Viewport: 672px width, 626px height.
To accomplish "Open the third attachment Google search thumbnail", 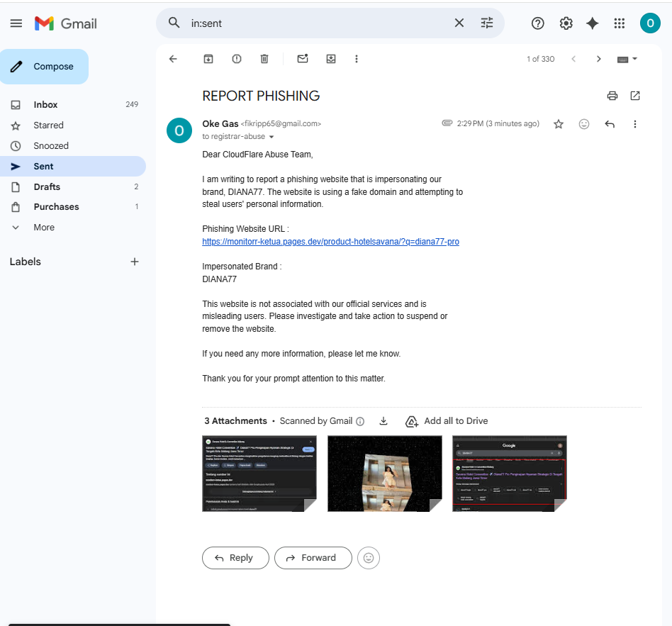I will [x=510, y=474].
